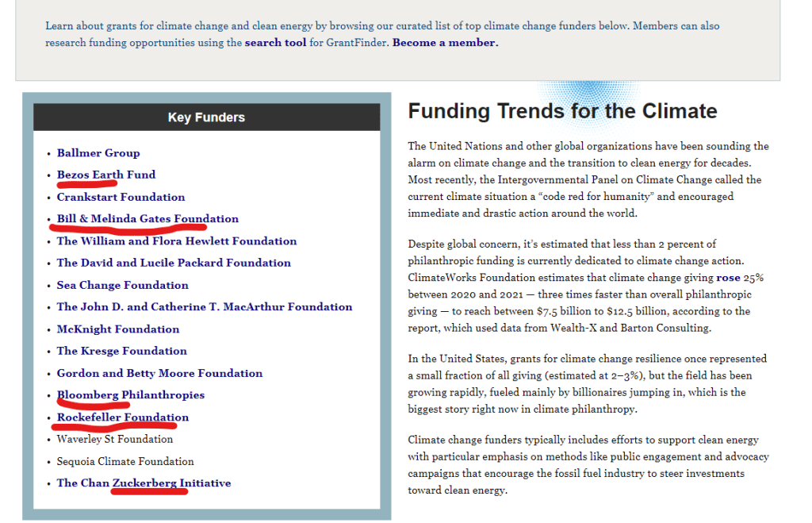812x523 pixels.
Task: Click the Waverley St Foundation list entry
Action: [x=115, y=439]
